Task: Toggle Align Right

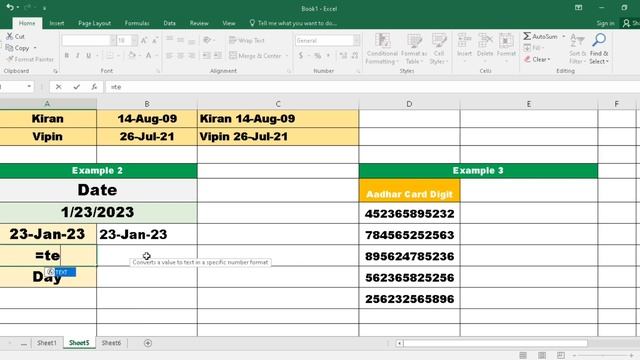Action: click(191, 55)
